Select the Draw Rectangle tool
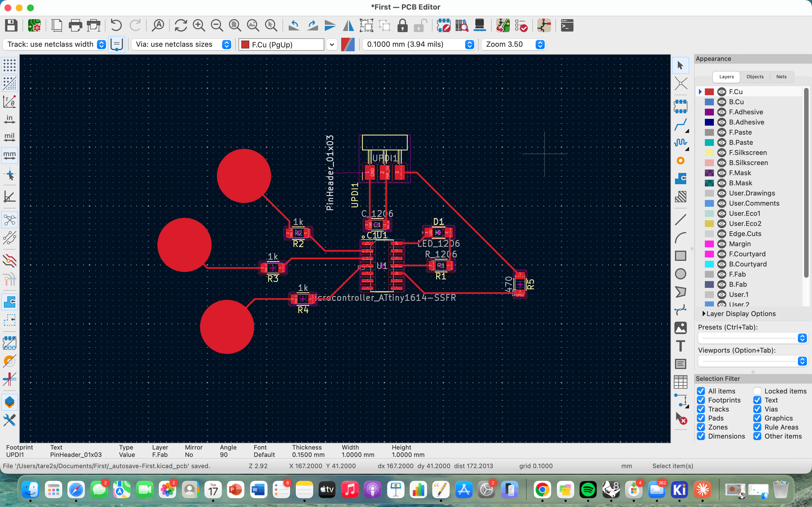The width and height of the screenshot is (812, 507). [680, 256]
